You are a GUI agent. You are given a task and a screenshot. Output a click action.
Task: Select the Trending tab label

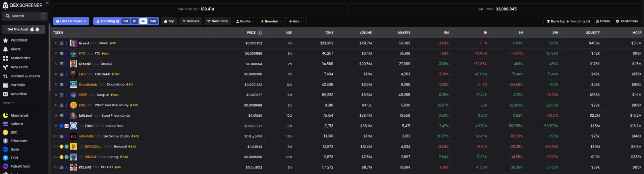pyautogui.click(x=108, y=21)
